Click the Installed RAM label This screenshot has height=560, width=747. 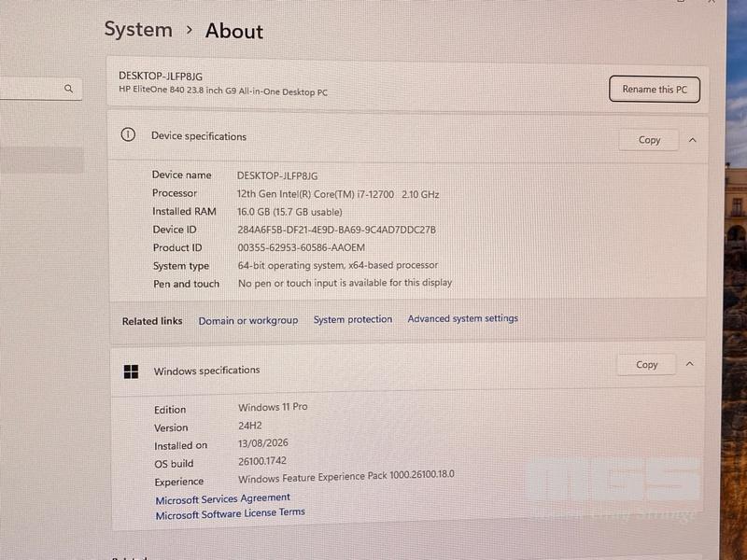tap(184, 211)
